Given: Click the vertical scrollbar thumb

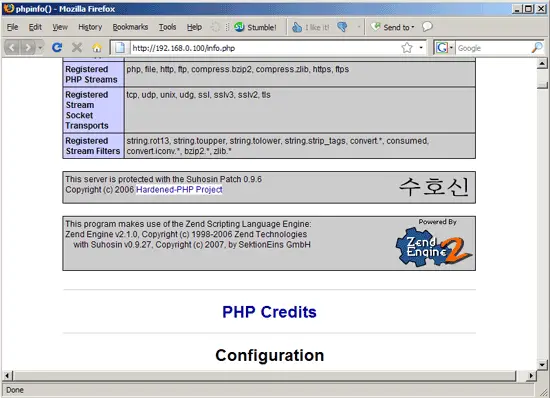Looking at the screenshot, I should coord(542,85).
